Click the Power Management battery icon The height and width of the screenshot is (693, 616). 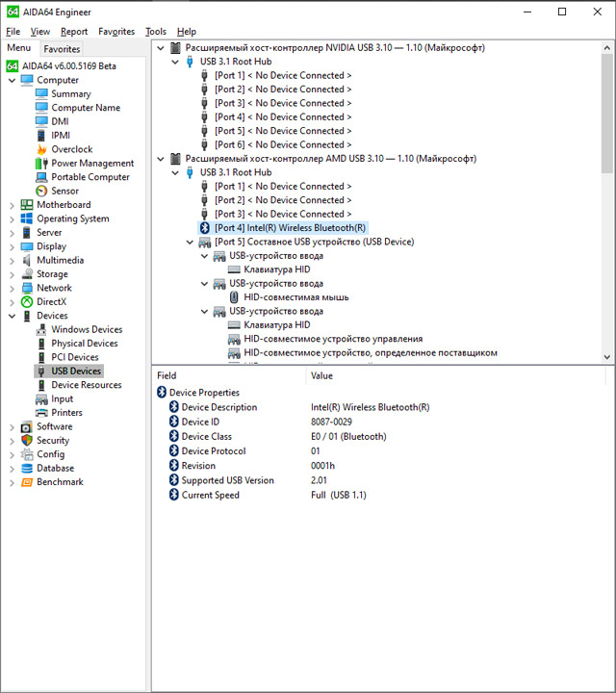pos(41,163)
